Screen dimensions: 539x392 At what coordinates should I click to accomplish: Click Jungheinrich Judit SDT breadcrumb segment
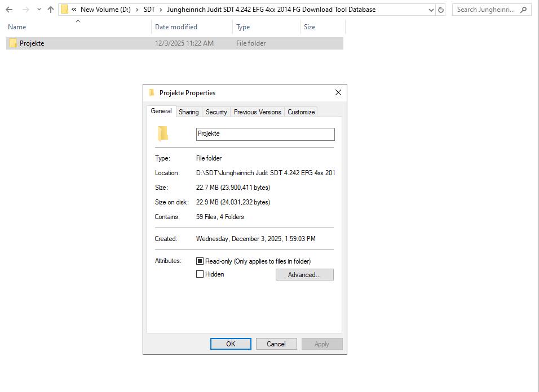tap(271, 10)
